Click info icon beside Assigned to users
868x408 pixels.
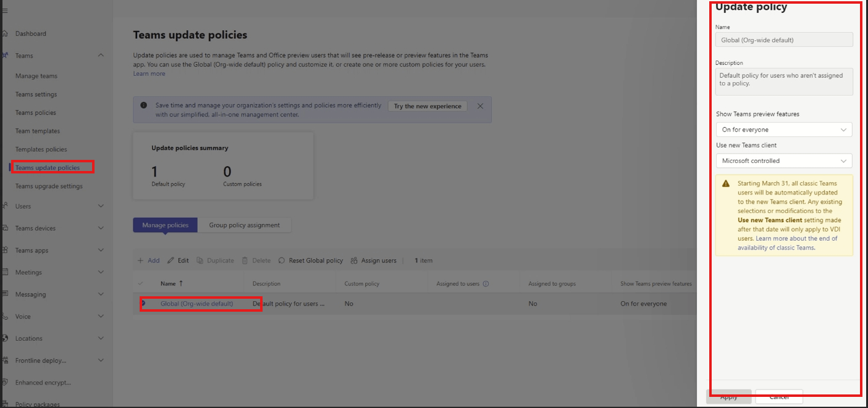pyautogui.click(x=486, y=284)
